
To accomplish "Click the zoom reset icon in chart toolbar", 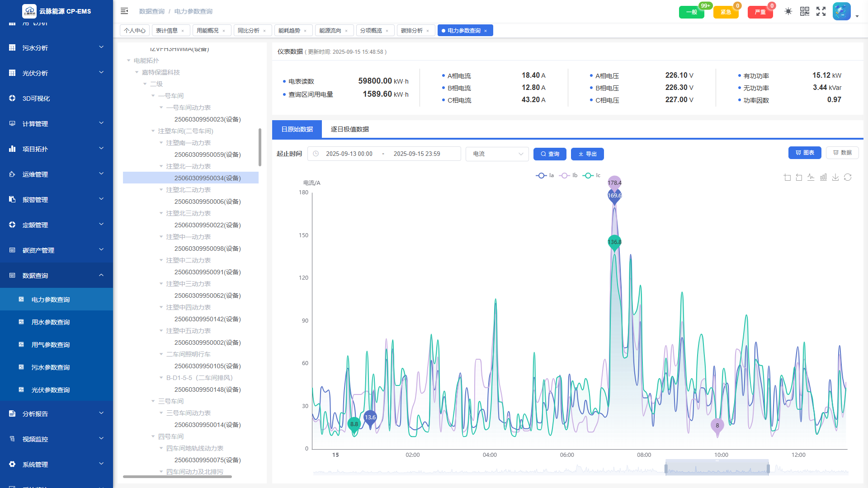I will tap(799, 178).
